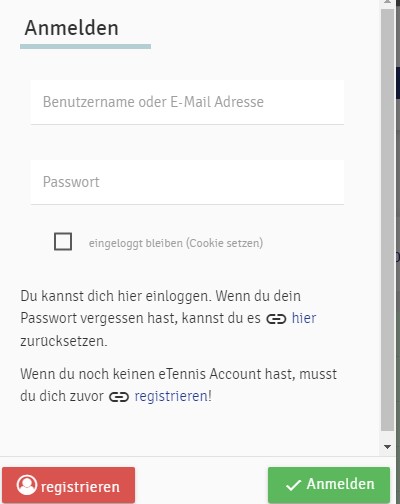Click the 'Du kannst dich hier einloggen' paragraph

(x=168, y=318)
